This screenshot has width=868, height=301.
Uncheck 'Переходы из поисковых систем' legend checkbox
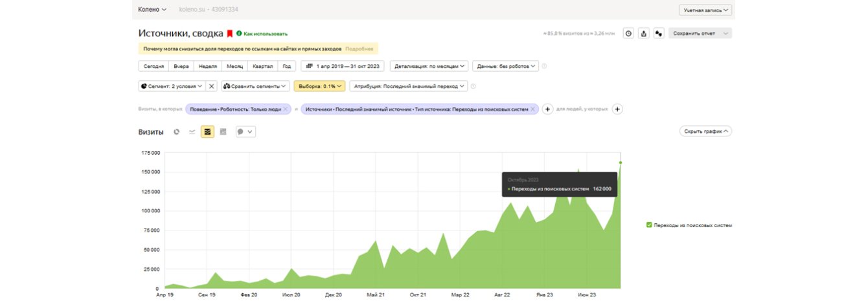tap(649, 225)
